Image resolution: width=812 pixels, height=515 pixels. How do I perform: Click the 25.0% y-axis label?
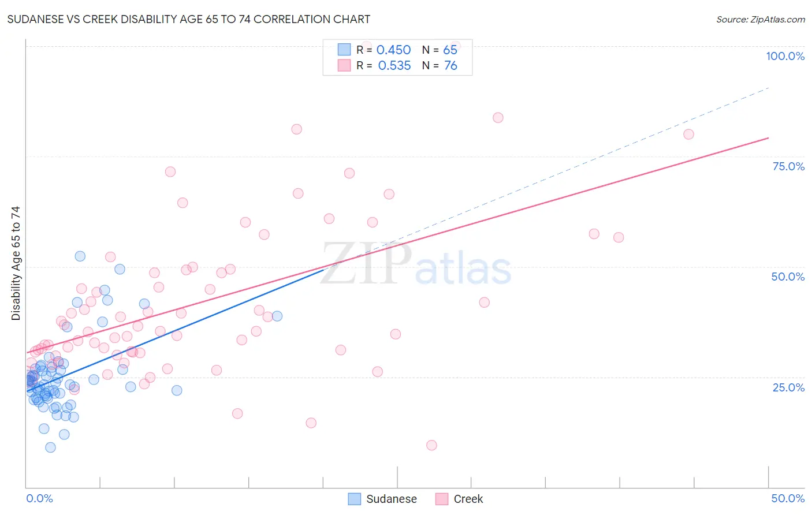coord(788,387)
